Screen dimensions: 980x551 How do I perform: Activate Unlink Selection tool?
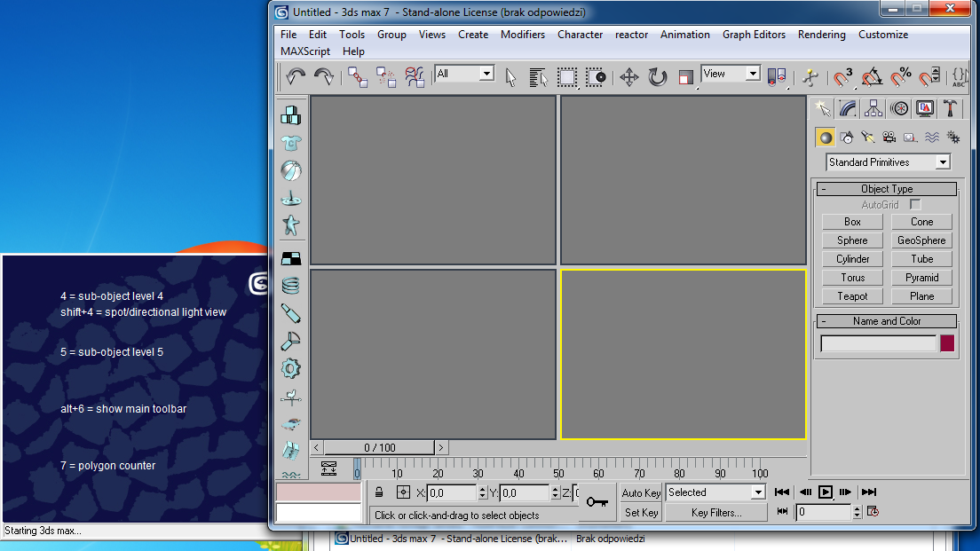(385, 77)
